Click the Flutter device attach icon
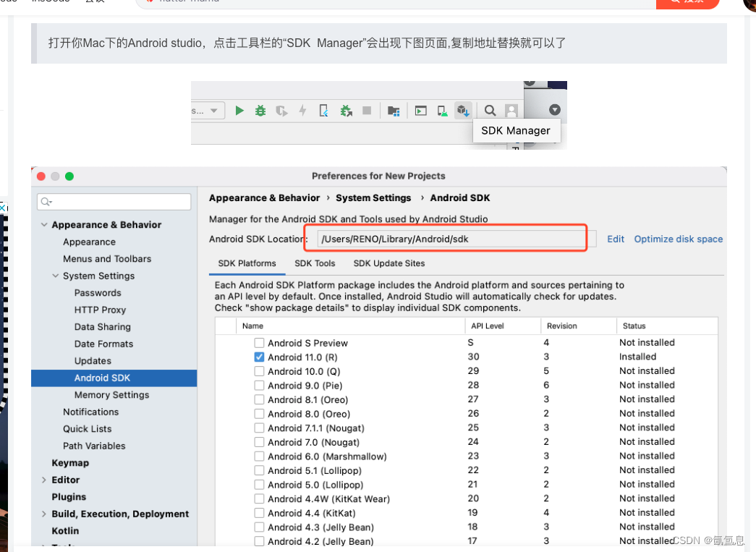This screenshot has height=552, width=756. pyautogui.click(x=324, y=111)
